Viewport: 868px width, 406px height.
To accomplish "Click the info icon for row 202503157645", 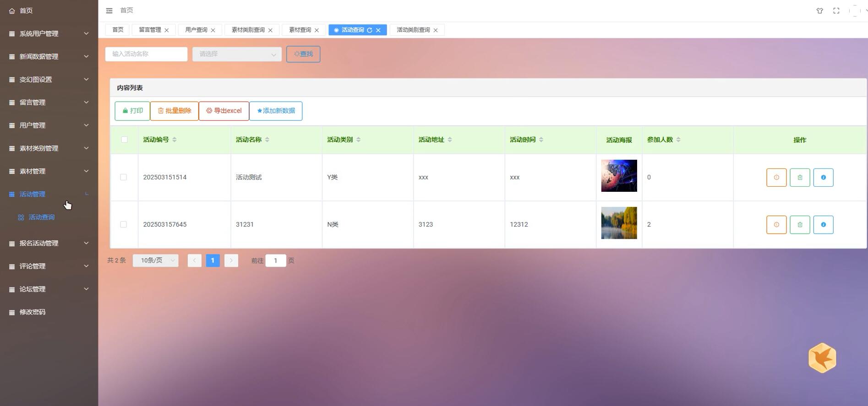I will [x=823, y=225].
